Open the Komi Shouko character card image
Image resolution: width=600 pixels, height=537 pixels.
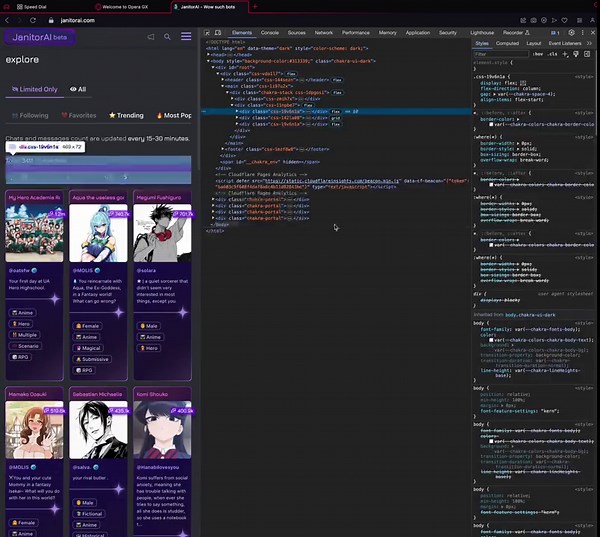[x=162, y=430]
